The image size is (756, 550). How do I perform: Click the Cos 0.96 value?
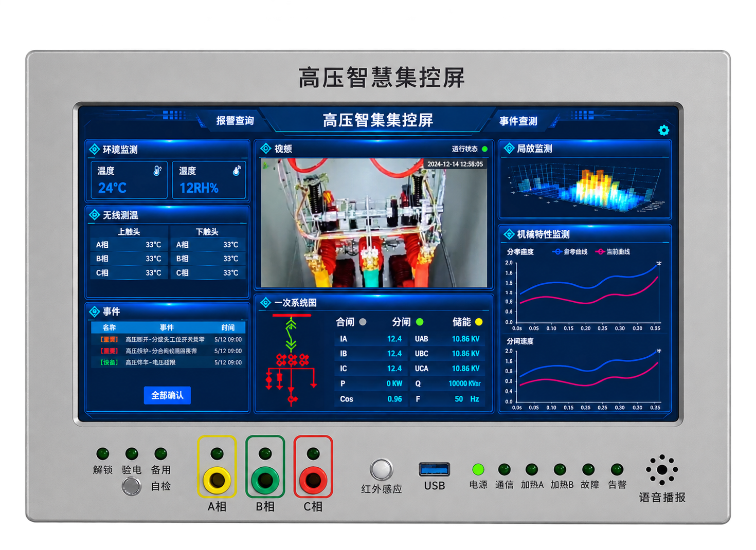pos(394,399)
